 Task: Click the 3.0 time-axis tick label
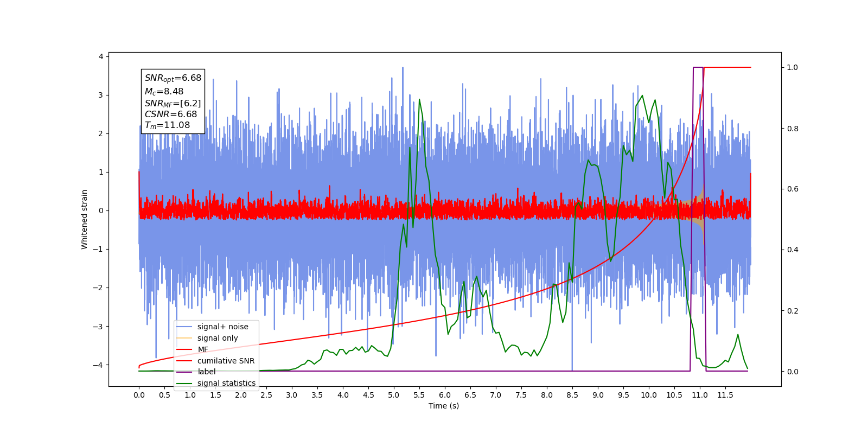(x=292, y=395)
